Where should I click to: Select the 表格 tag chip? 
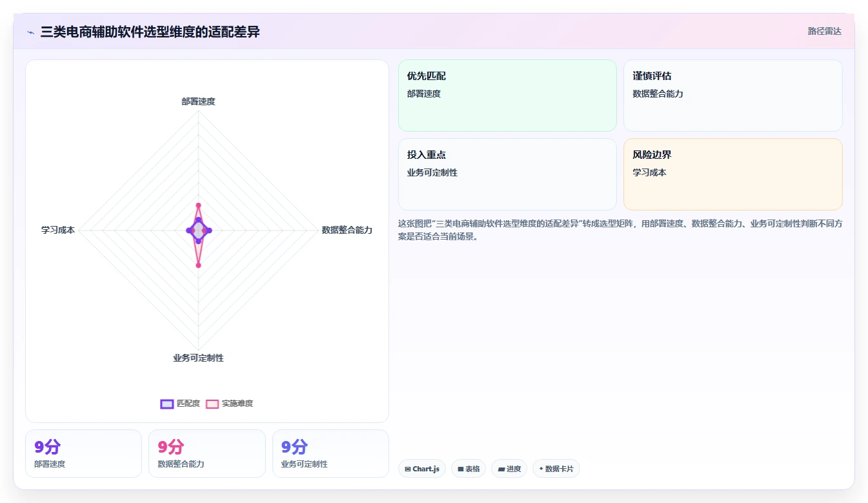tap(468, 469)
